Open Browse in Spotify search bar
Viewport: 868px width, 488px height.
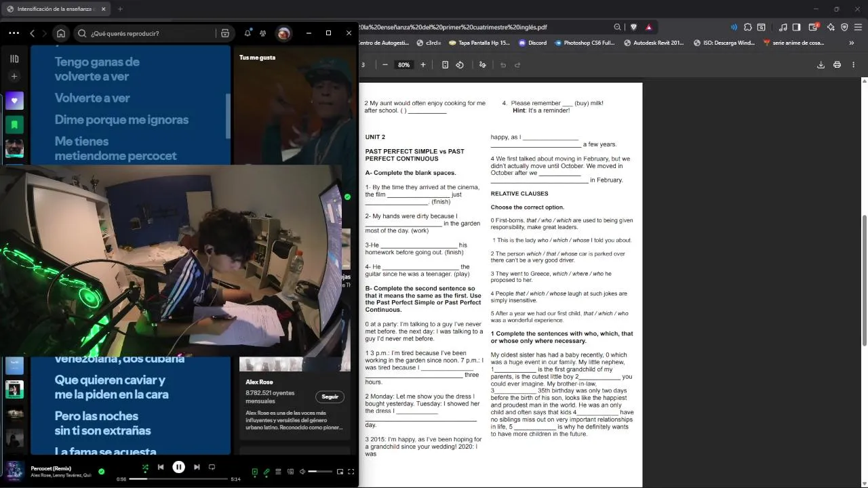(225, 33)
